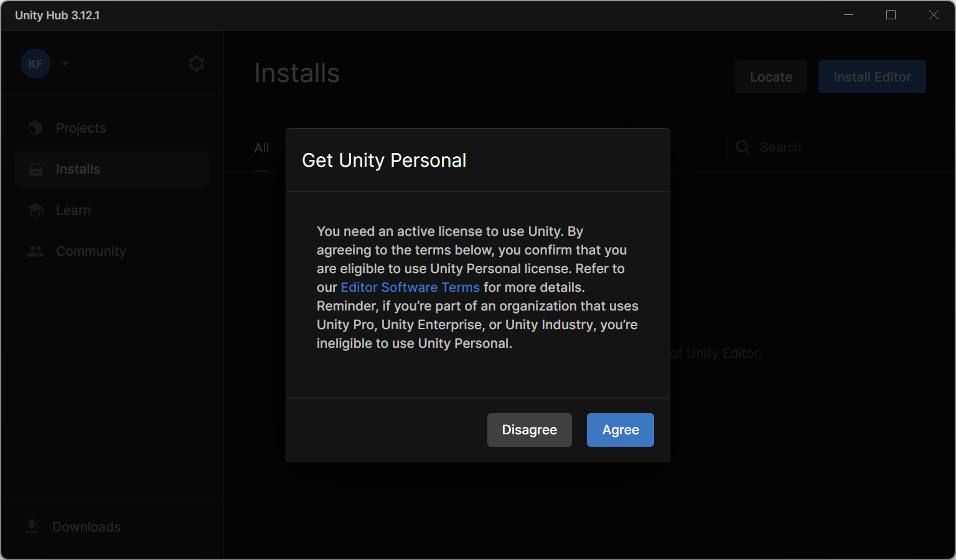Focus the Search input field
The image size is (956, 560).
(x=827, y=147)
